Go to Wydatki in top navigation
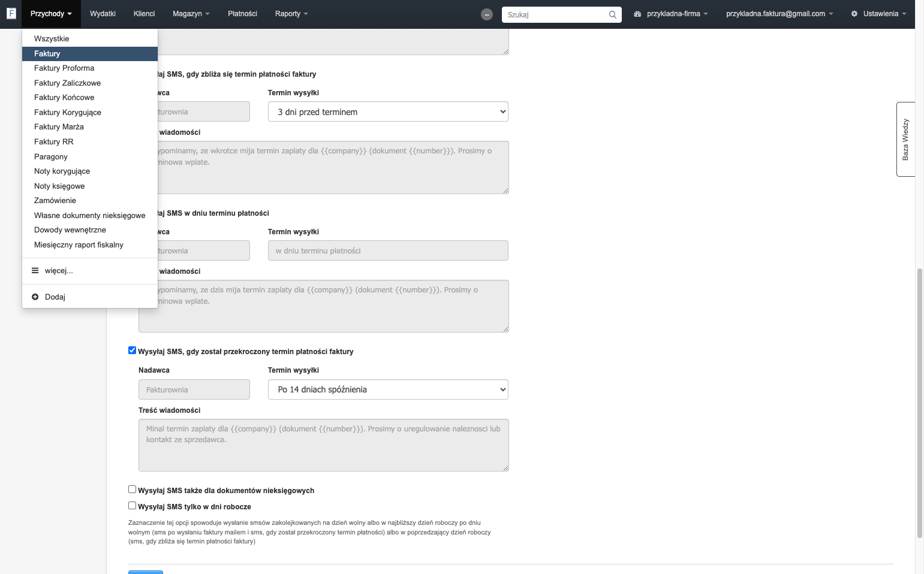Screen dimensions: 924x574 pyautogui.click(x=103, y=14)
